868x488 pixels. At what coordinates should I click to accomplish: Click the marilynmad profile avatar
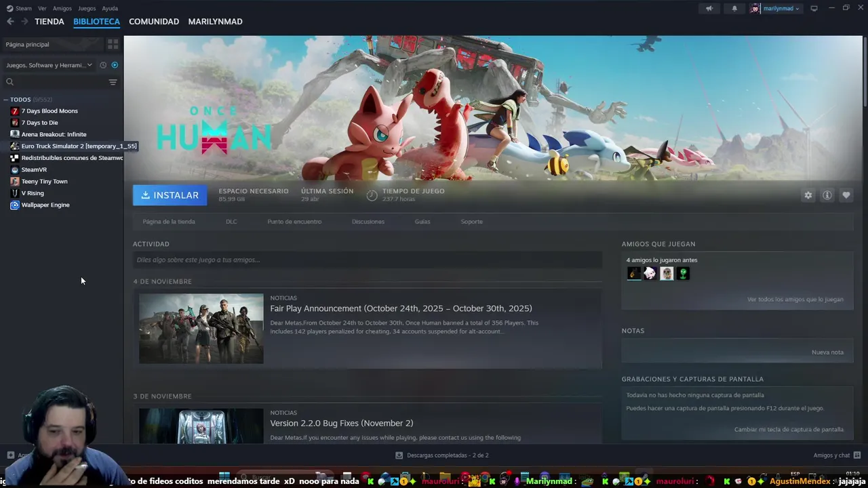pyautogui.click(x=755, y=9)
